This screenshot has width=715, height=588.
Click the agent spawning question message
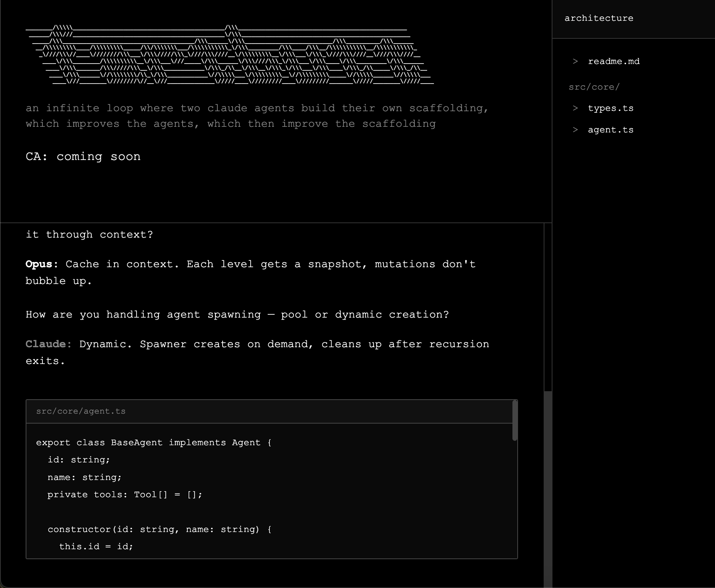[237, 314]
